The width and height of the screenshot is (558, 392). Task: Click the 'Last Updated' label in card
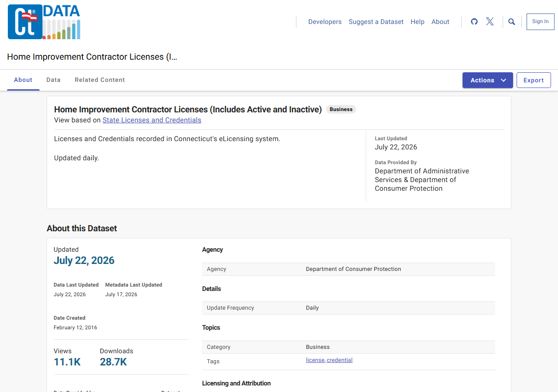click(x=391, y=139)
